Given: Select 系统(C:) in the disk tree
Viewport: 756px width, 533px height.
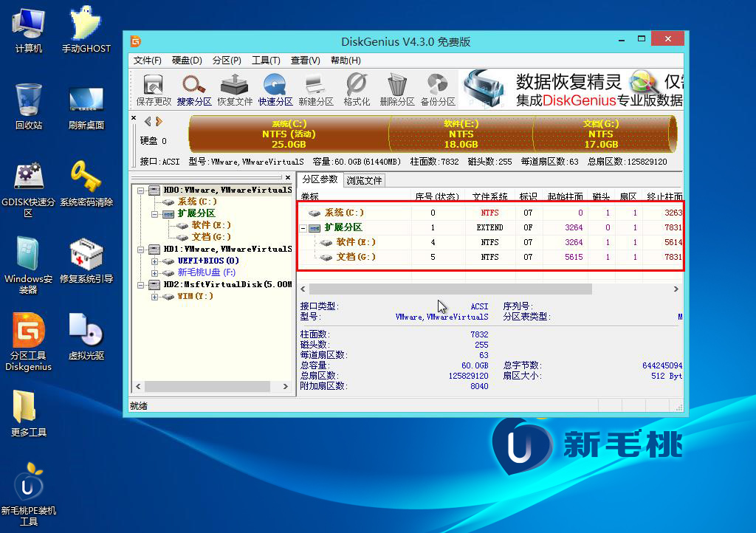Looking at the screenshot, I should point(197,202).
